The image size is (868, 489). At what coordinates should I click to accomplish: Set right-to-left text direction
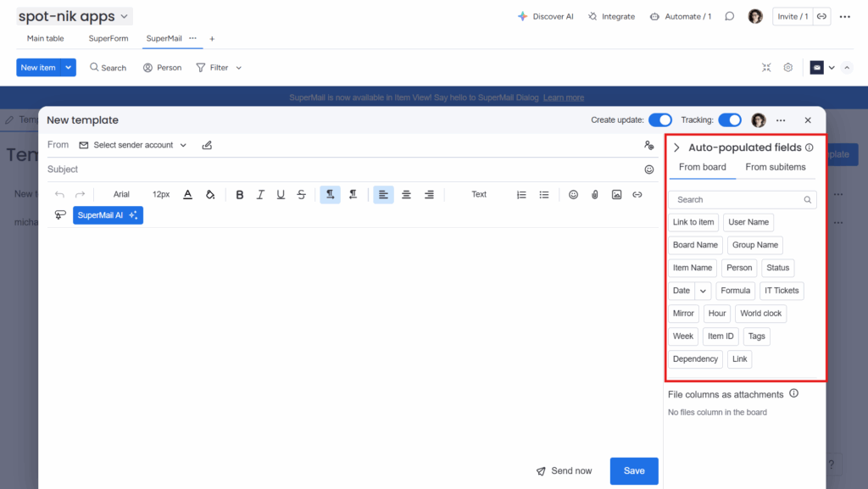(353, 194)
